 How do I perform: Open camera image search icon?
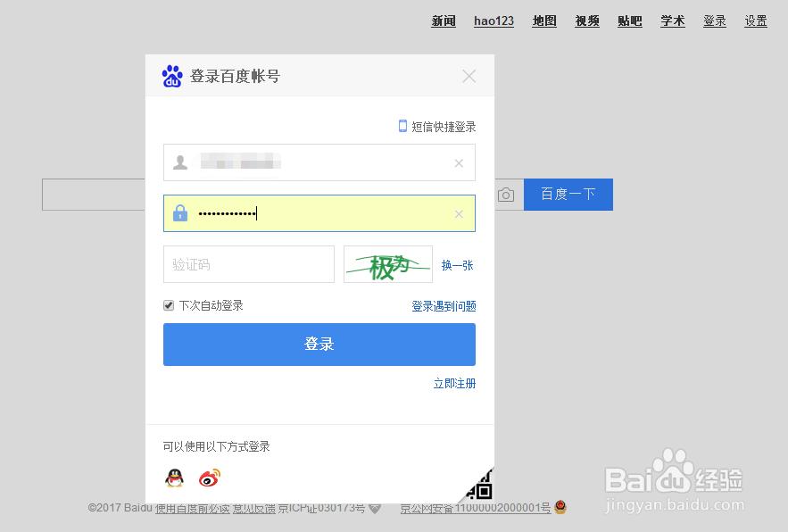point(506,195)
